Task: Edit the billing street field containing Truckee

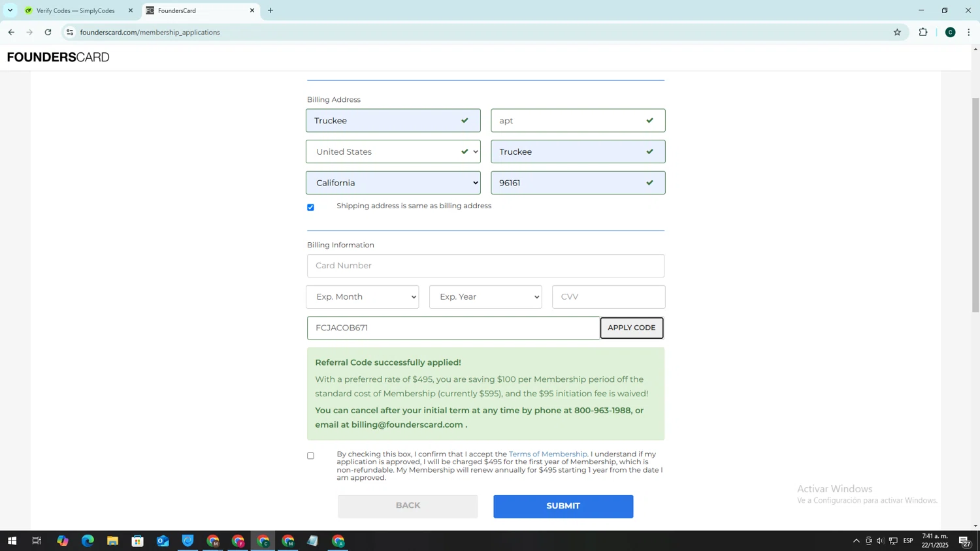Action: (393, 121)
